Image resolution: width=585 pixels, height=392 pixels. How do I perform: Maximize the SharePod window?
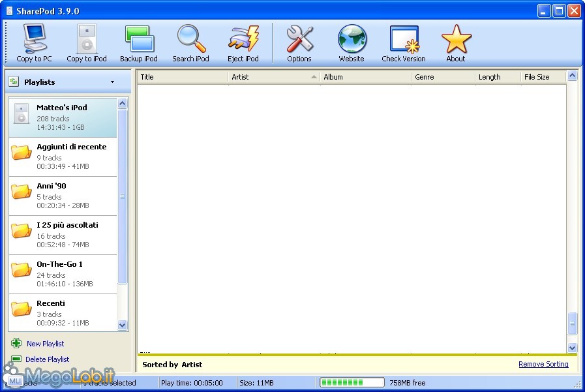click(x=559, y=11)
